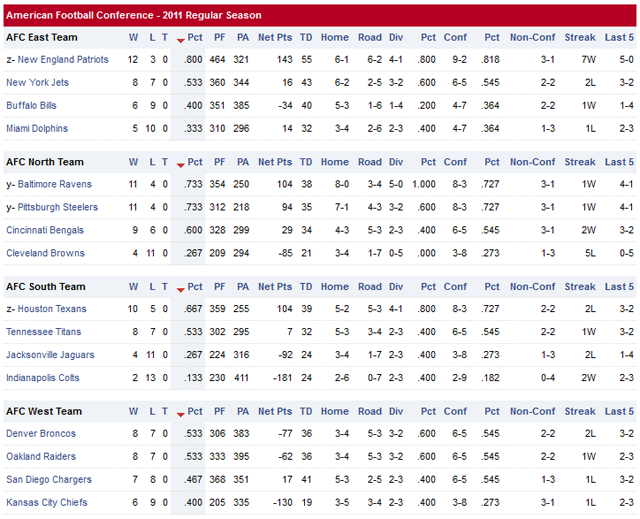Open the Cincinnati Bengals team link
The width and height of the screenshot is (640, 519).
click(45, 230)
